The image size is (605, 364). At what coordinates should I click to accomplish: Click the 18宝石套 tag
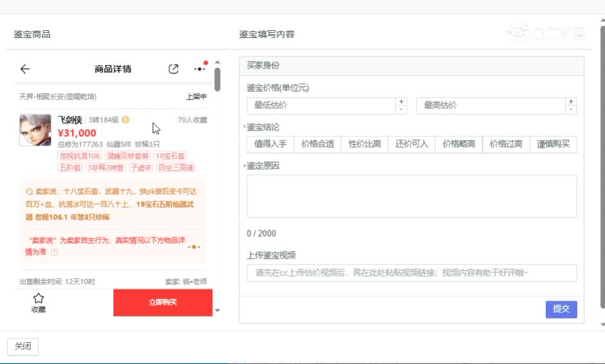click(170, 156)
